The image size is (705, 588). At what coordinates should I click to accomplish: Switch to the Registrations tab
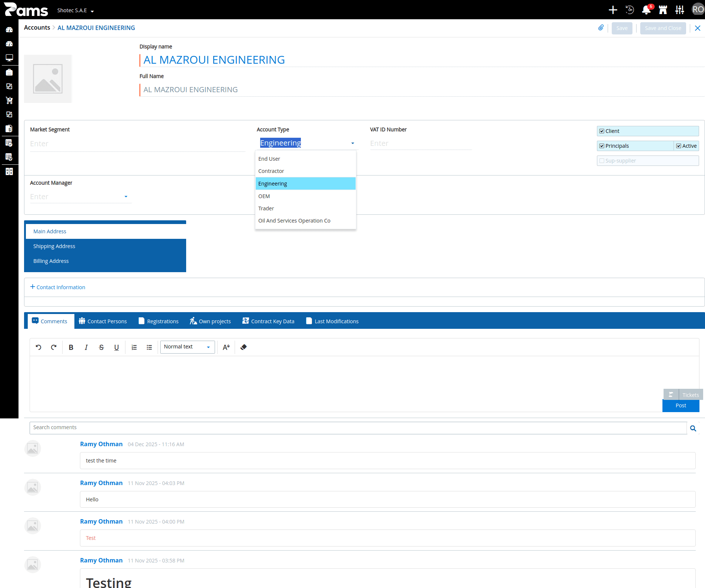tap(159, 321)
